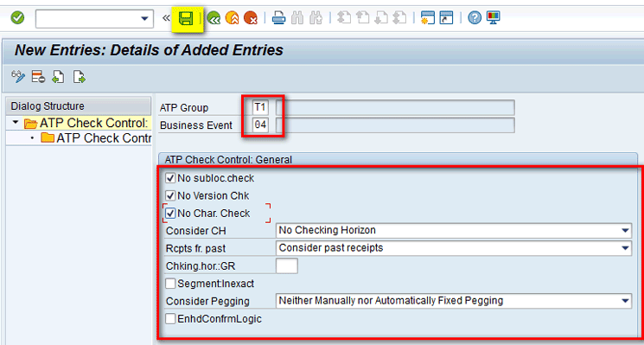Screen dimensions: 644x345
Task: Click the Previous Entry icon
Action: click(58, 77)
